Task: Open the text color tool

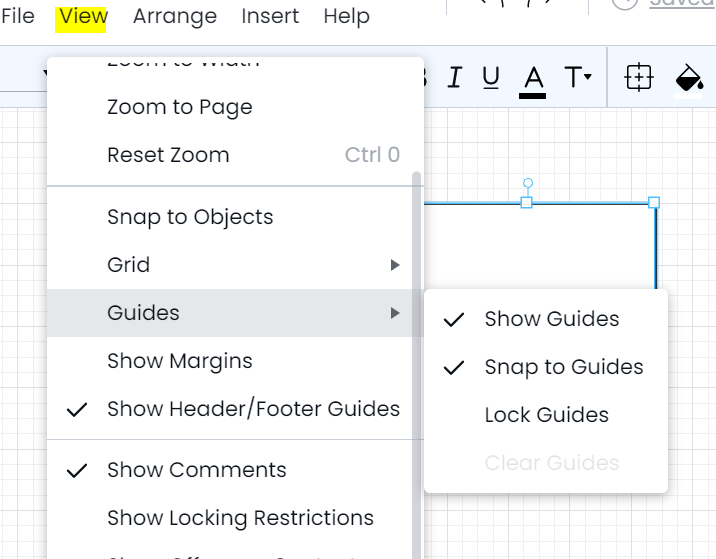Action: 533,81
